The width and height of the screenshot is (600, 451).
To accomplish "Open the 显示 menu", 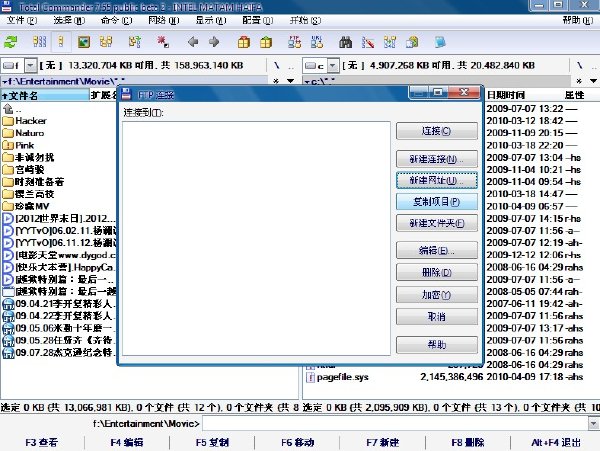I will (211, 20).
